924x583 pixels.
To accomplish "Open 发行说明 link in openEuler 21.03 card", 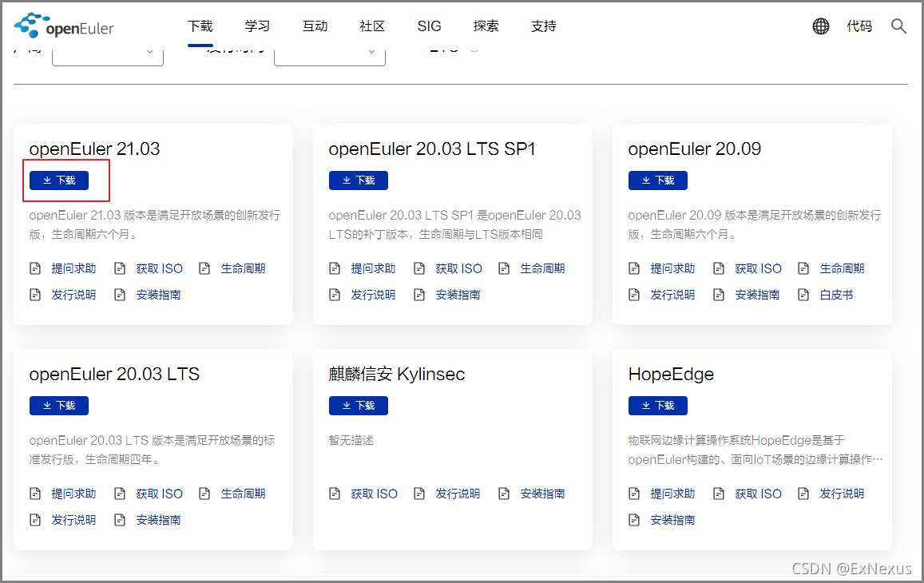I will pos(73,295).
